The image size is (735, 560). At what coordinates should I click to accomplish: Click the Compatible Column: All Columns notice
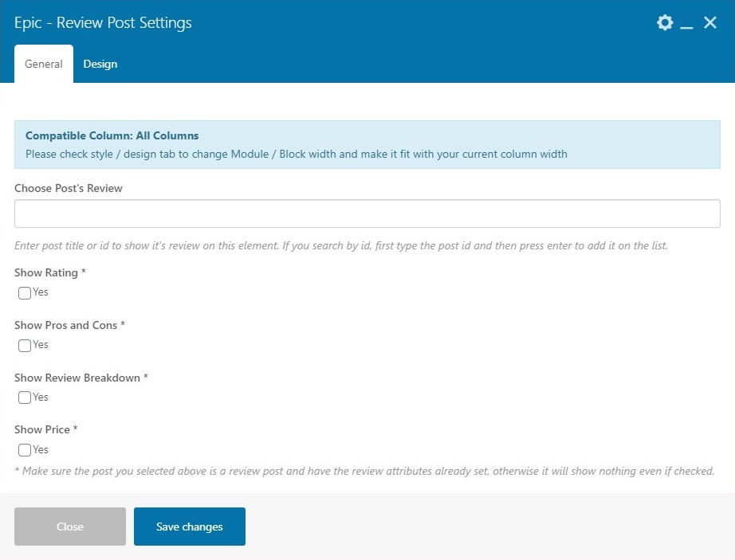tap(112, 135)
